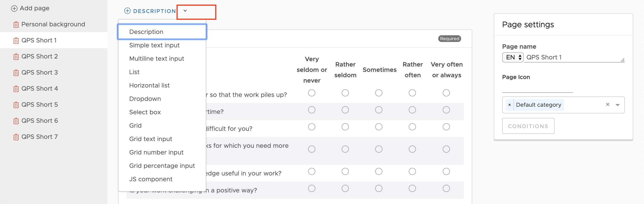Delete the Personal background page via trash icon
The height and width of the screenshot is (204, 644).
click(16, 25)
